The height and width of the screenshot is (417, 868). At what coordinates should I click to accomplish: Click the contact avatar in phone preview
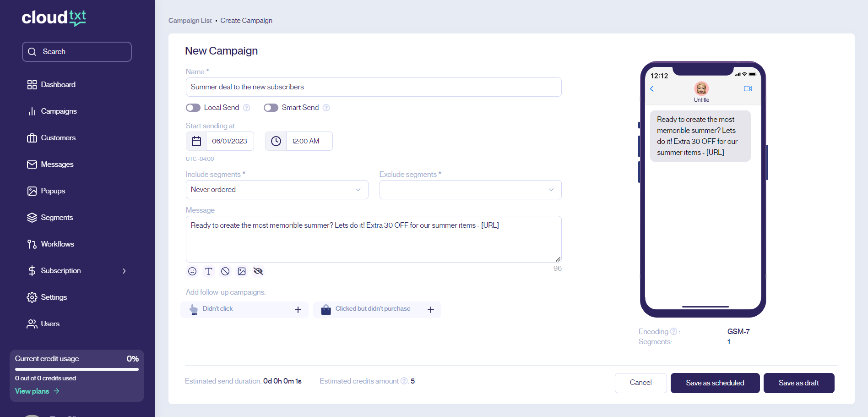pyautogui.click(x=701, y=88)
